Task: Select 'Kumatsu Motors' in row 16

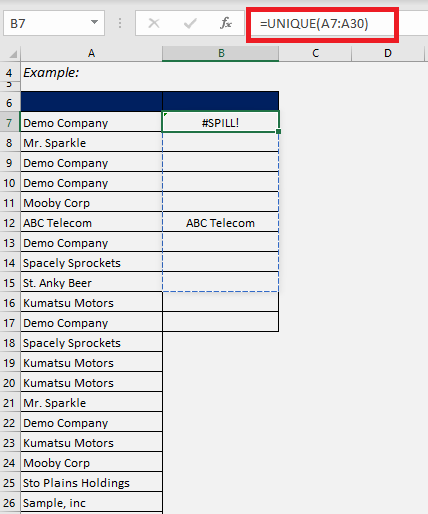Action: [91, 303]
